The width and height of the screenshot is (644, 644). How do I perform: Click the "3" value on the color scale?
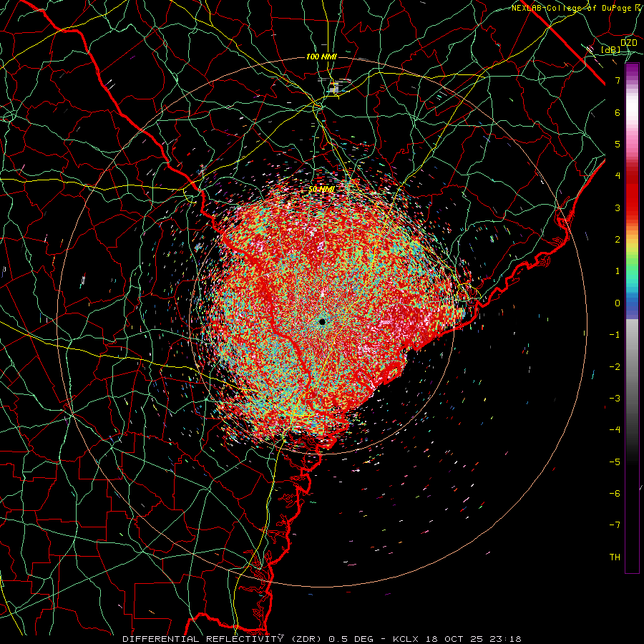[x=618, y=208]
